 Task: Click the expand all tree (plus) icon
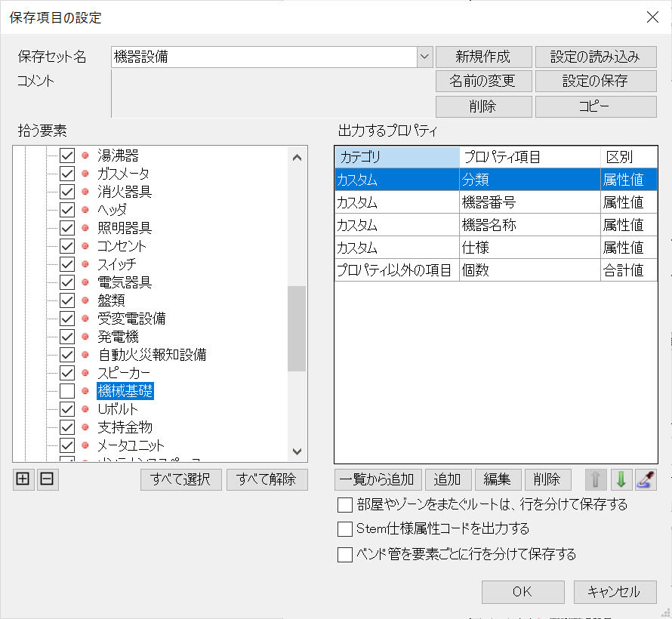pyautogui.click(x=23, y=479)
